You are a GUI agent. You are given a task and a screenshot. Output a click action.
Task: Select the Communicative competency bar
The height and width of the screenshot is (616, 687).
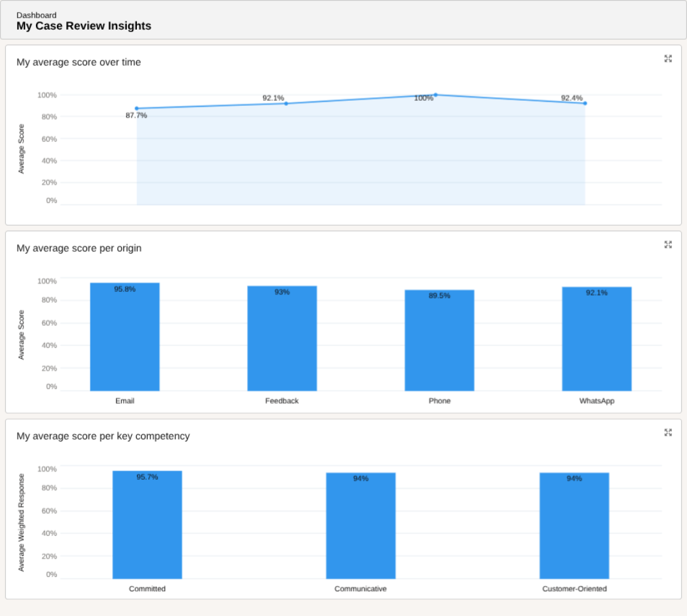361,526
